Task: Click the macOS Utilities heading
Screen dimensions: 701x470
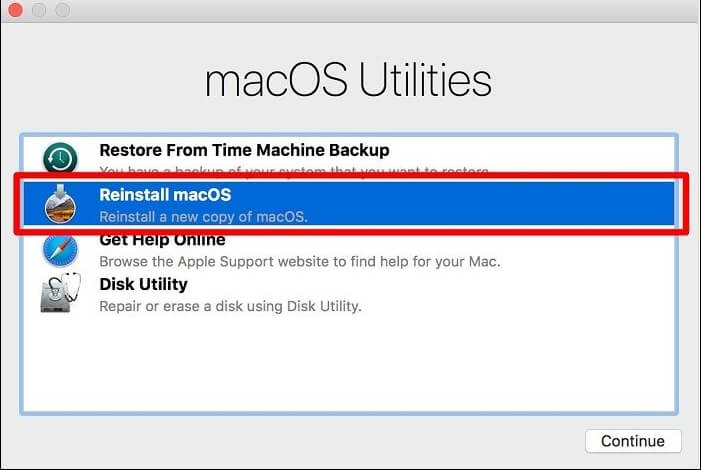Action: pos(348,81)
